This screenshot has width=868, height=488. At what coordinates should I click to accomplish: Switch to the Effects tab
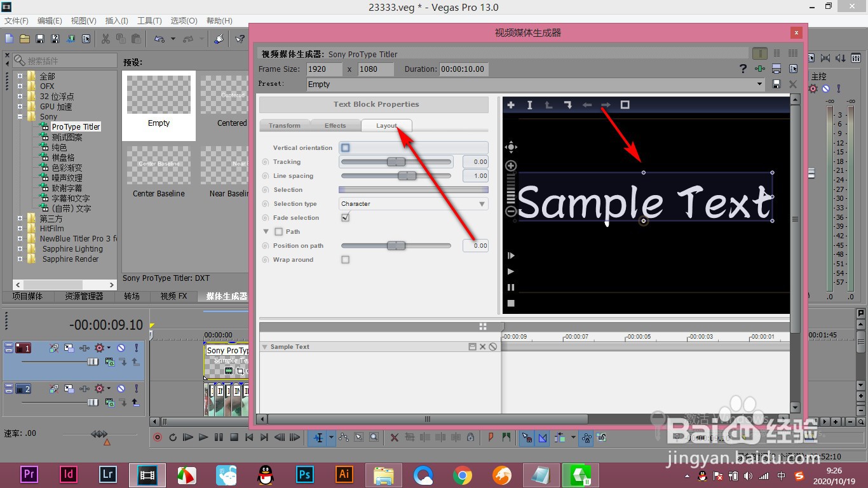(335, 126)
